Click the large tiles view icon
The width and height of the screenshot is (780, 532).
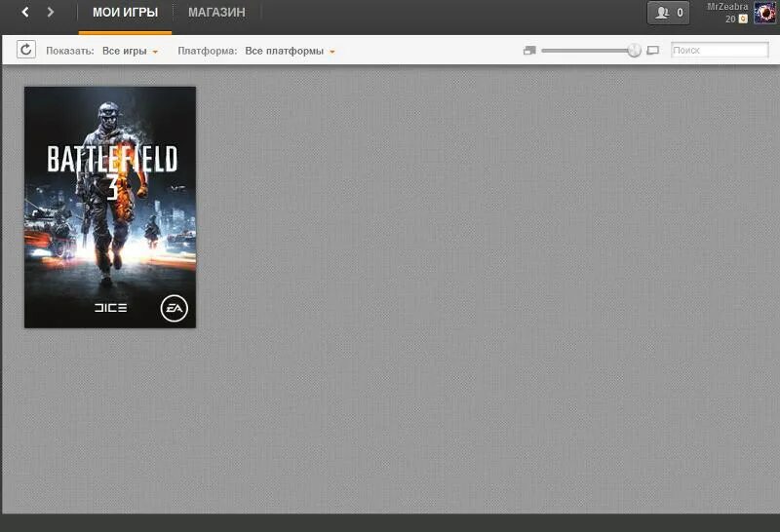point(652,51)
